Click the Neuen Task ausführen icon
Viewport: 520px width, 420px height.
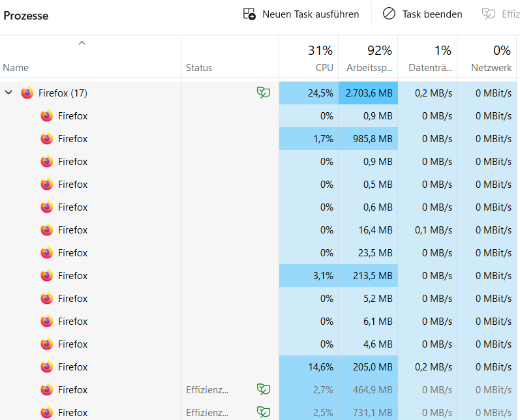click(x=249, y=14)
